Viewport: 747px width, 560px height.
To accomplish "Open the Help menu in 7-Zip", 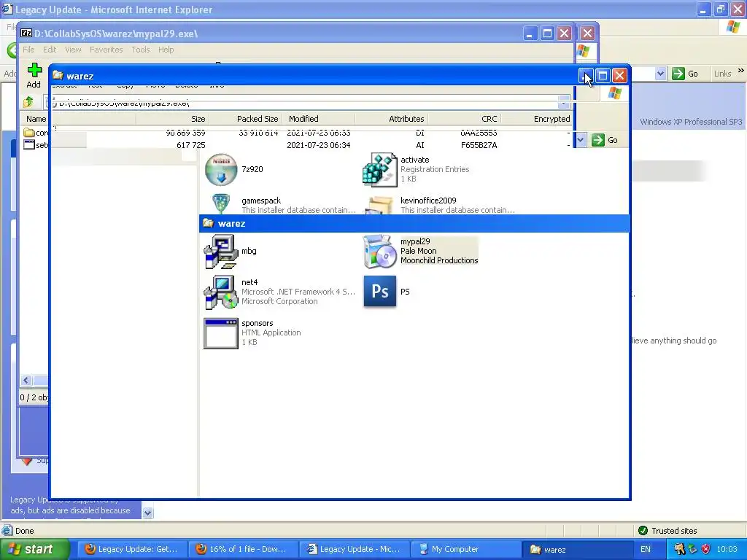I will (x=166, y=50).
